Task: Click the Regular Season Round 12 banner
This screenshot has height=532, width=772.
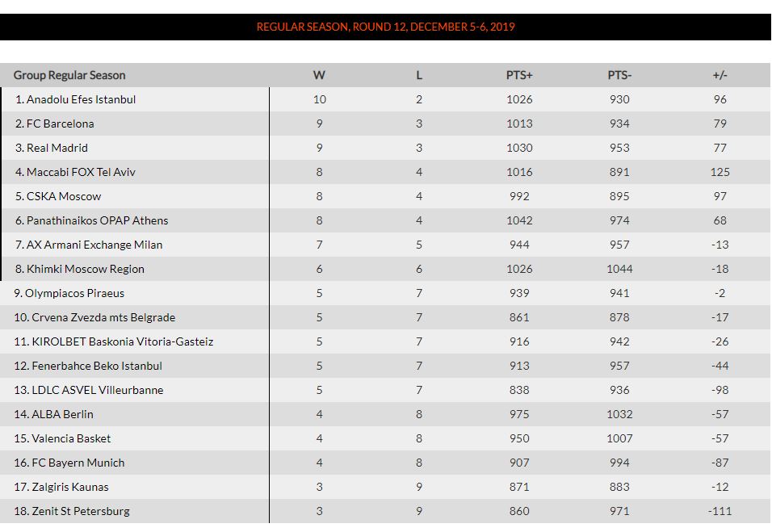Action: coord(385,27)
